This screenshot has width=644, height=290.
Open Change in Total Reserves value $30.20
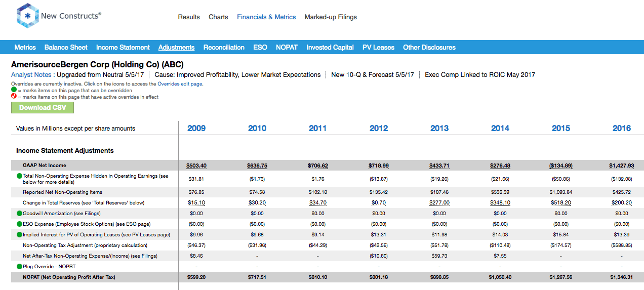257,203
